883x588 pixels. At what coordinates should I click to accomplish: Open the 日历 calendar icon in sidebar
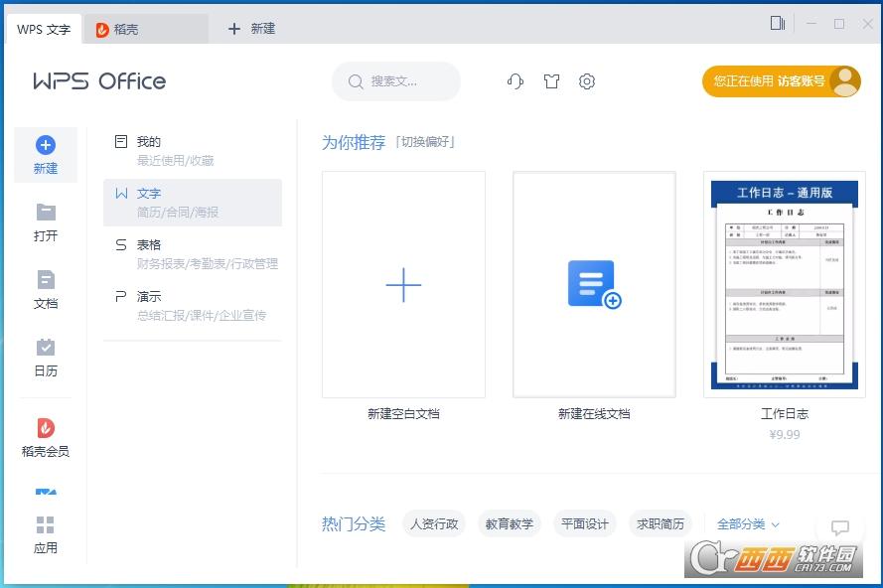[x=46, y=347]
